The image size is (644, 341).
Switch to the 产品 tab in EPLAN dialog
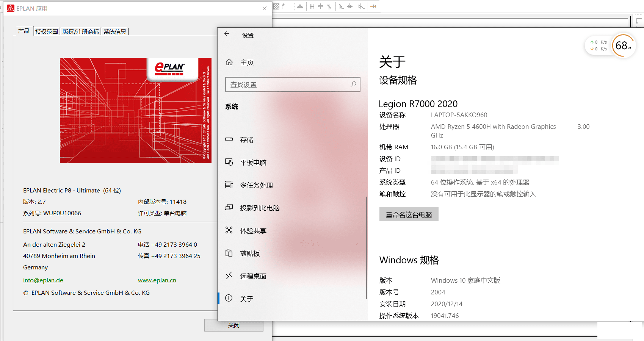24,31
